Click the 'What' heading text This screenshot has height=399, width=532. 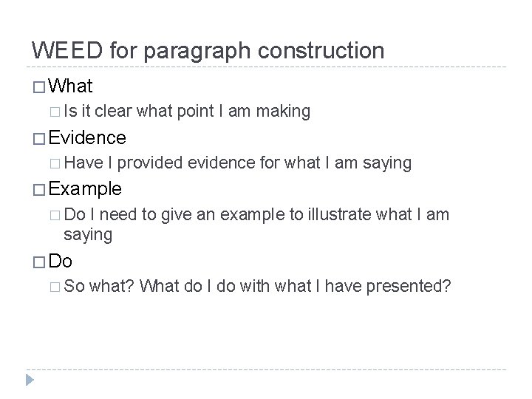click(70, 86)
